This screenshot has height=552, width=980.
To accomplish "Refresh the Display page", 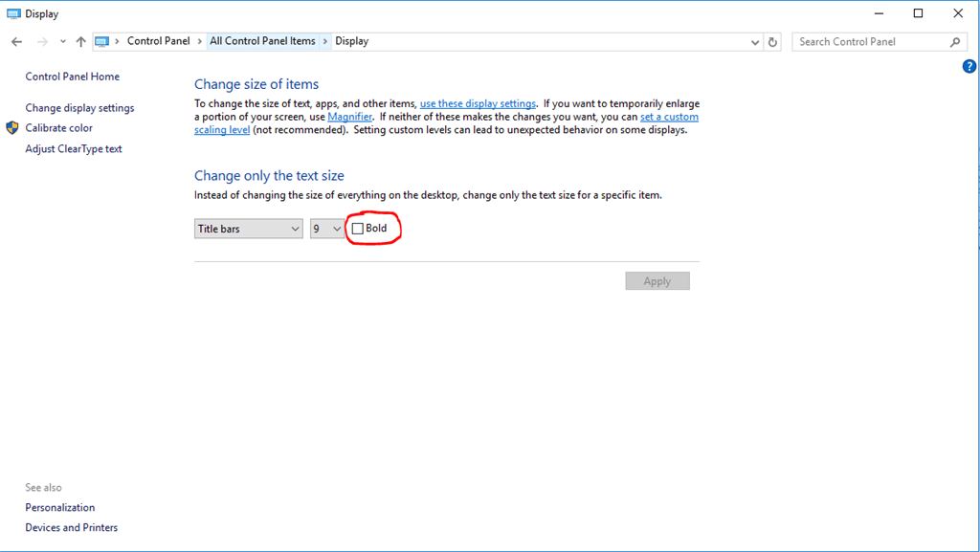I will pyautogui.click(x=772, y=42).
